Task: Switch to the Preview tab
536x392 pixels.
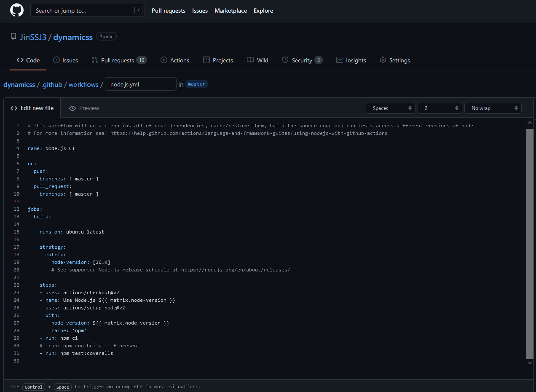Action: click(84, 108)
